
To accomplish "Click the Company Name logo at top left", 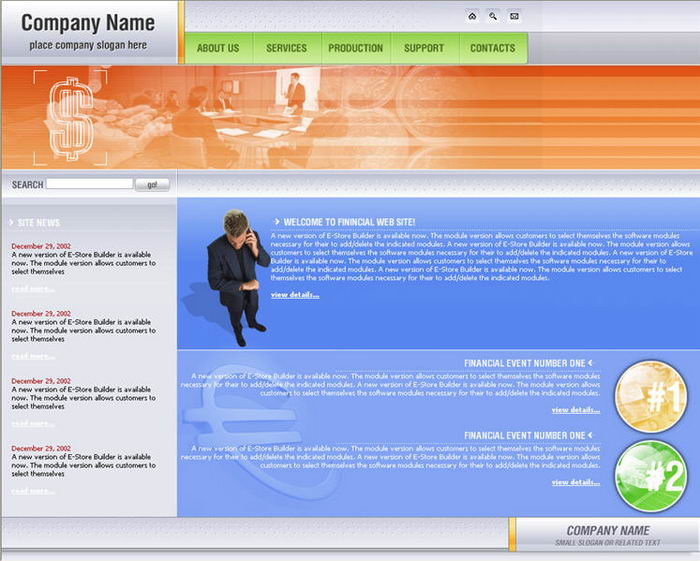I will 88,23.
